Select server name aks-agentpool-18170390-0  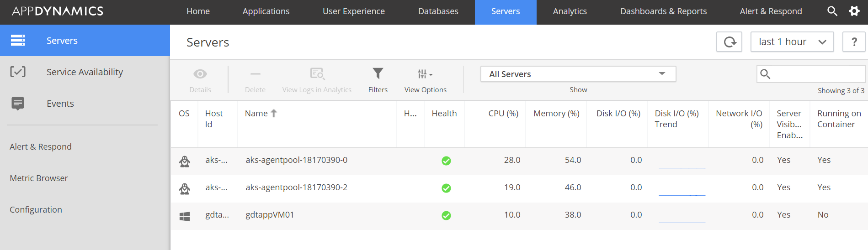click(x=297, y=160)
